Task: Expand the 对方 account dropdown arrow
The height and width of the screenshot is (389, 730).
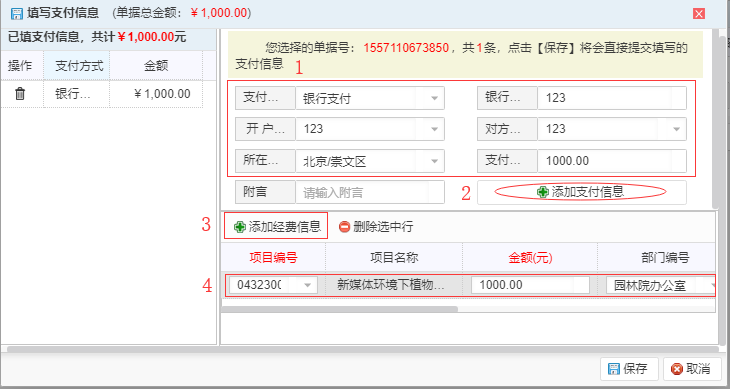Action: (676, 129)
